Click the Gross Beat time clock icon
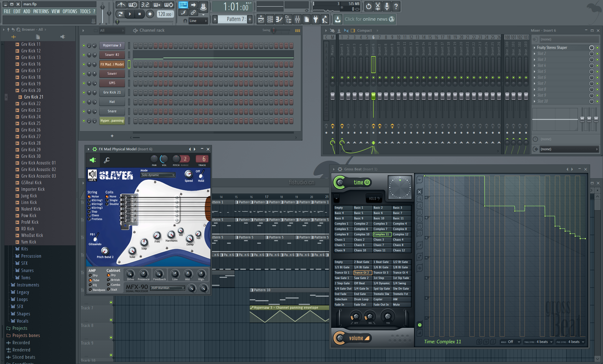Viewport: 603px width, 364px height. click(x=367, y=182)
